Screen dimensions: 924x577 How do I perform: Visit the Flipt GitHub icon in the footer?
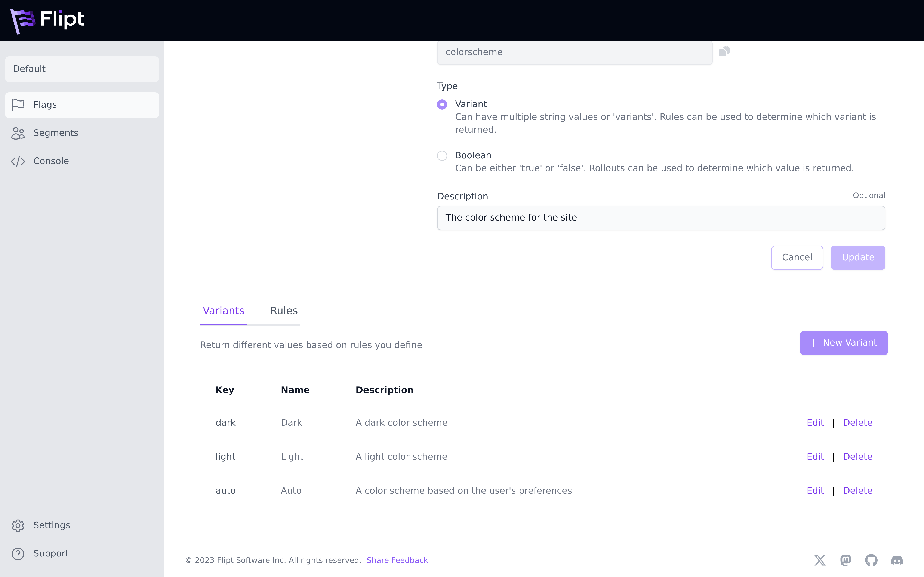(x=871, y=560)
